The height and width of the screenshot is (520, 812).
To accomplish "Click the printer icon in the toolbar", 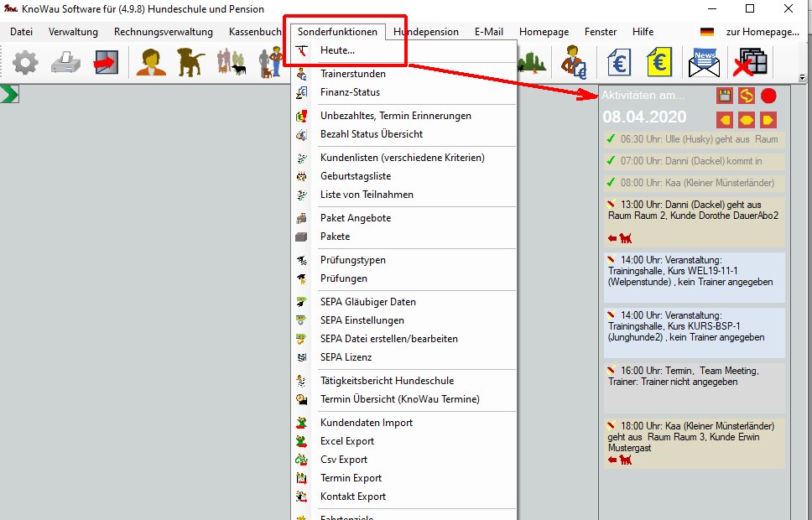I will pos(65,63).
